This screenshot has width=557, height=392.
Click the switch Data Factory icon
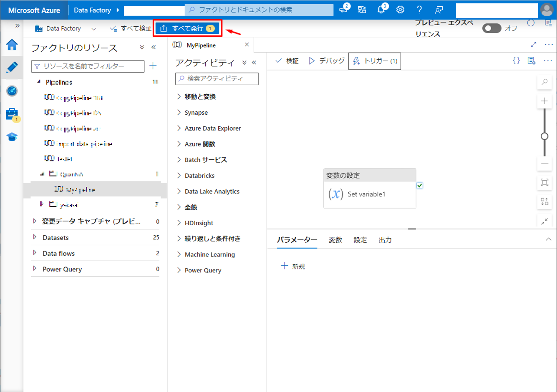pos(362,10)
